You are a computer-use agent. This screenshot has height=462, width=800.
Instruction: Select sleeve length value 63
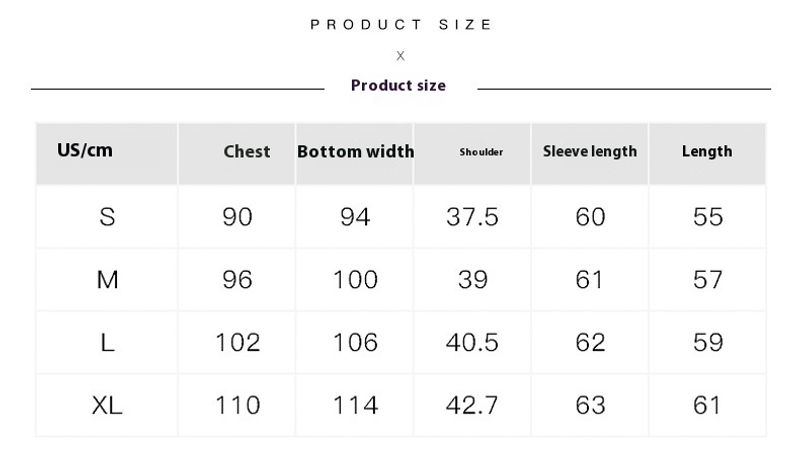[590, 406]
